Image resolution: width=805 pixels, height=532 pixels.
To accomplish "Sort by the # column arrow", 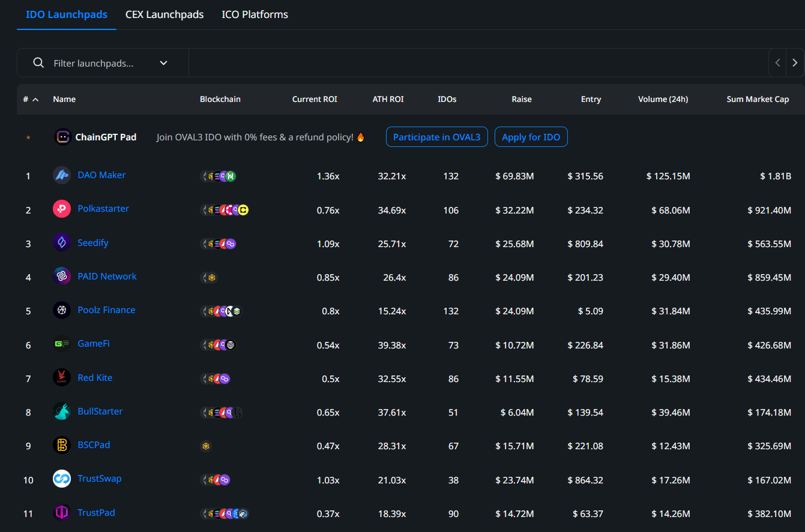I will (35, 100).
